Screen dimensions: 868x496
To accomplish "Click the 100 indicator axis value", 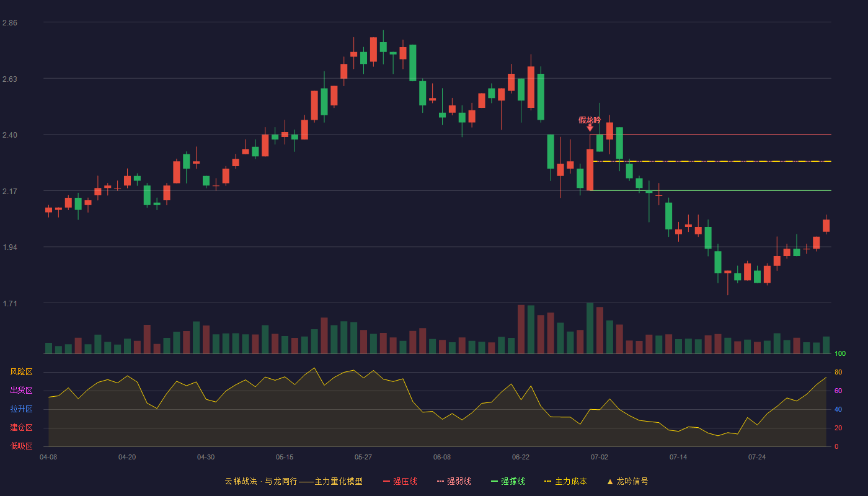I will pos(840,354).
